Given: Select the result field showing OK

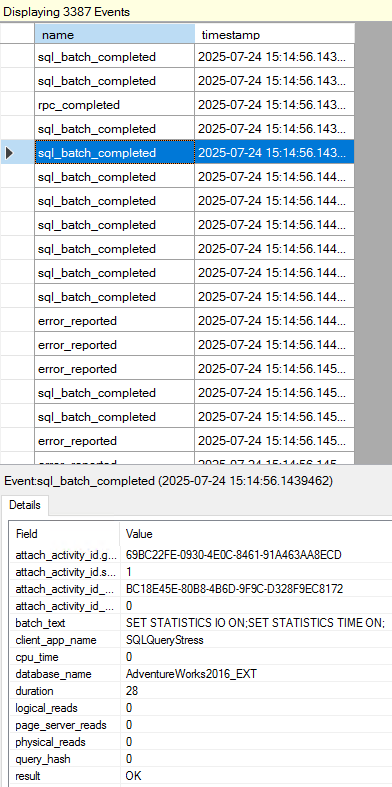Looking at the screenshot, I should coord(201,776).
